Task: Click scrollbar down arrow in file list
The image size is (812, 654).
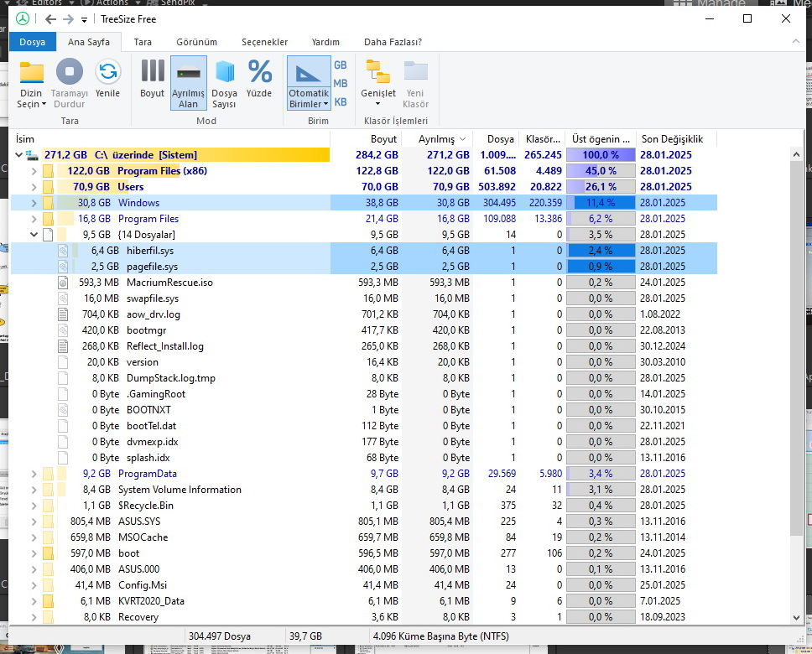Action: tap(796, 617)
